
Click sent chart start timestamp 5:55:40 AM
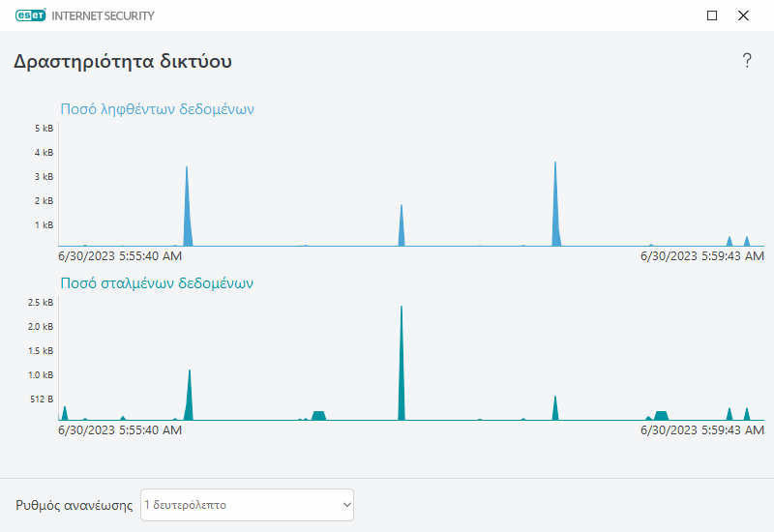[x=120, y=430]
